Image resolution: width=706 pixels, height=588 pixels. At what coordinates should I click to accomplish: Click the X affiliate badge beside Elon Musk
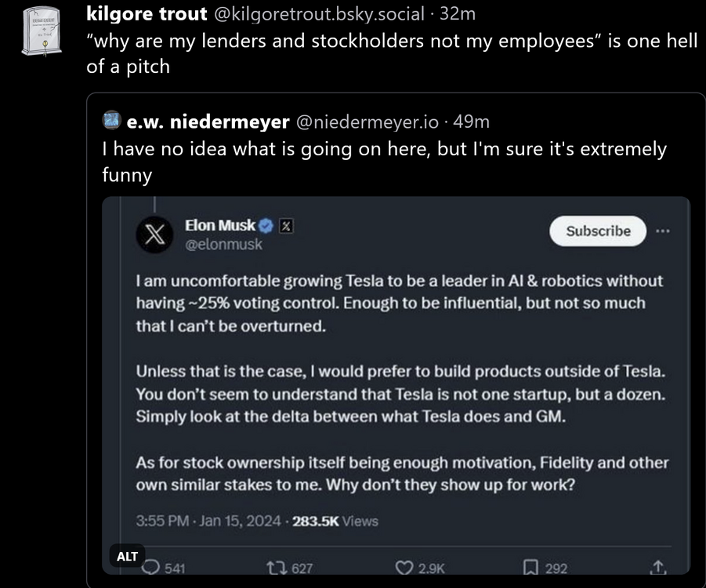click(x=287, y=226)
